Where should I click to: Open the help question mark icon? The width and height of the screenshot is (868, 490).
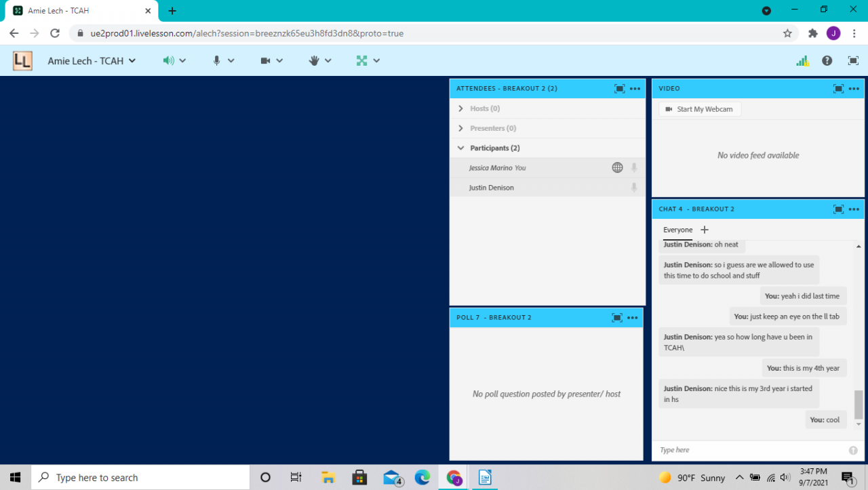point(827,60)
